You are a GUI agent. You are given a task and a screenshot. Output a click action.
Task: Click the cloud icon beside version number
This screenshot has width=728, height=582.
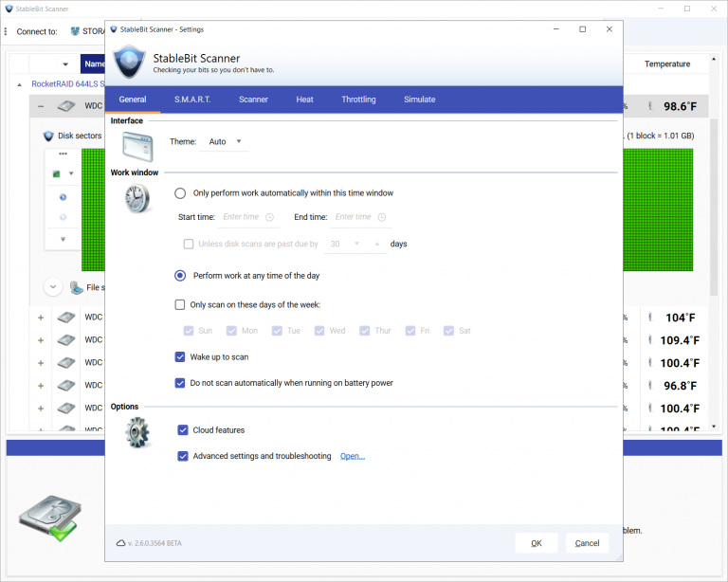120,543
